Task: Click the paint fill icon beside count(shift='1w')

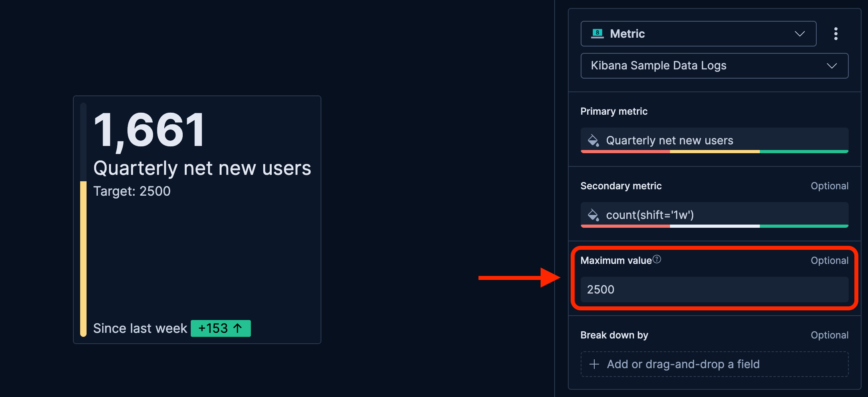Action: pyautogui.click(x=593, y=215)
